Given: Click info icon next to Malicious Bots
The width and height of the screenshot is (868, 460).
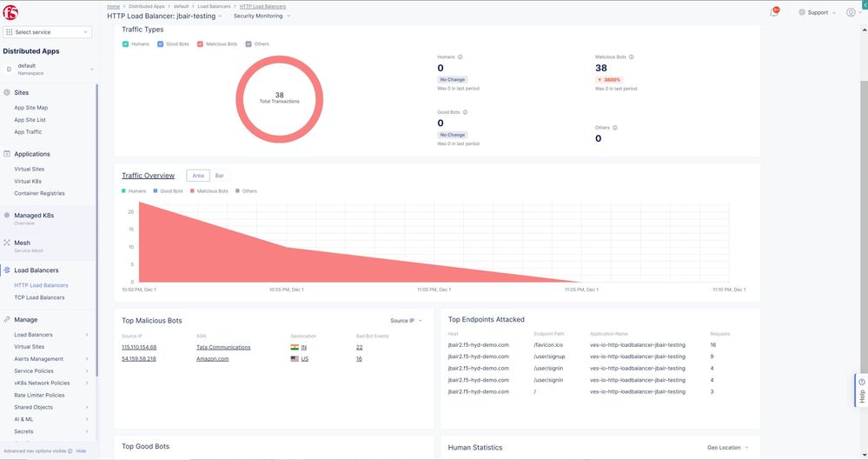Looking at the screenshot, I should pos(631,57).
